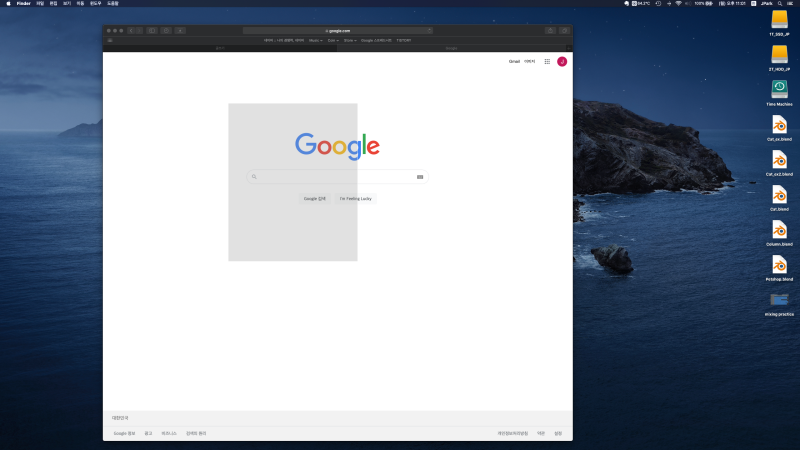
Task: Open the 설정 footer link
Action: tap(558, 434)
